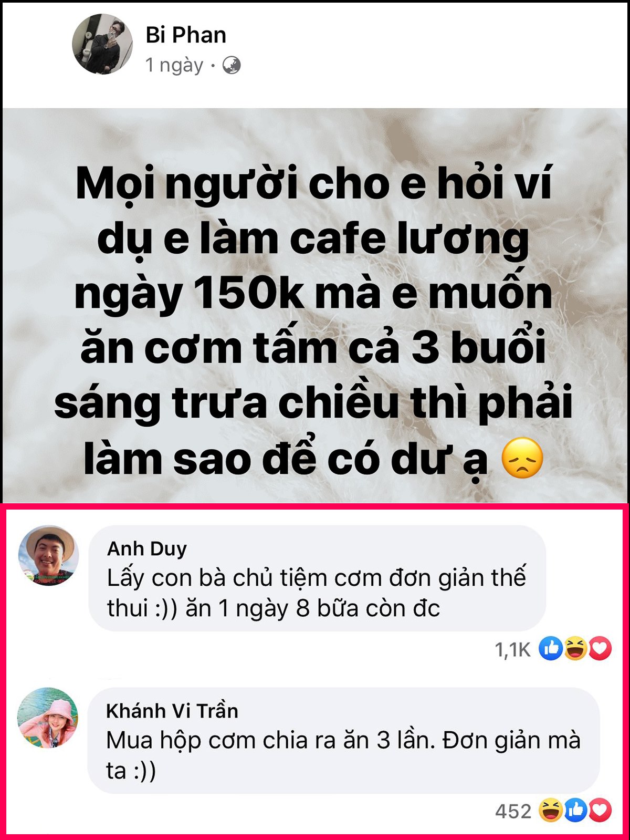The width and height of the screenshot is (630, 840).
Task: Click Anh Duy's comment text bubble
Action: 317,578
